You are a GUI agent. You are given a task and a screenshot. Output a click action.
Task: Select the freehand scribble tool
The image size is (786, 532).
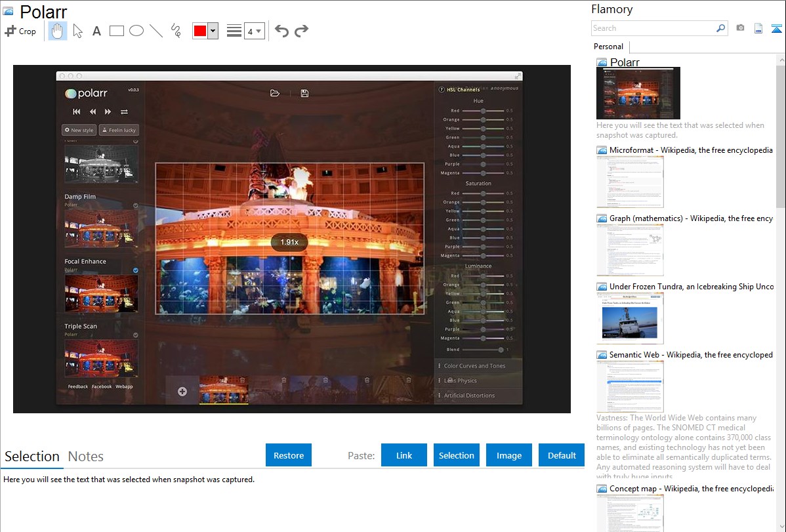point(176,31)
